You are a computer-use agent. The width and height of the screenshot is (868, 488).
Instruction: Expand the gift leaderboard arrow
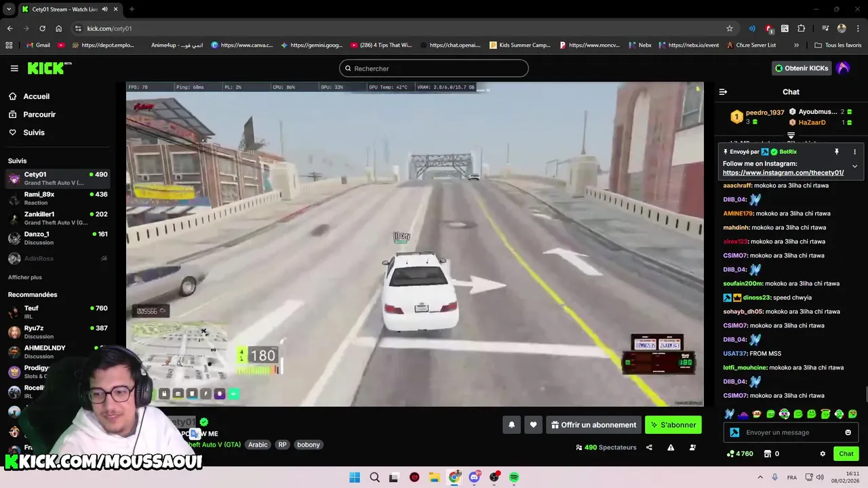791,136
